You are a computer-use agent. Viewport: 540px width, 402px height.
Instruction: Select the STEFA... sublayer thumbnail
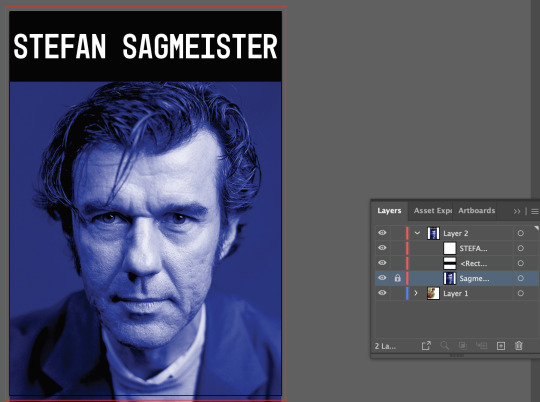[x=449, y=248]
